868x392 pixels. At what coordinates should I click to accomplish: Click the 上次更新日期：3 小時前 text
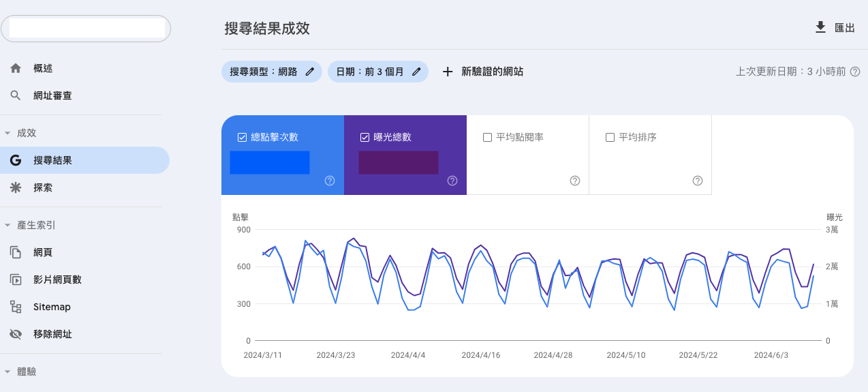791,72
